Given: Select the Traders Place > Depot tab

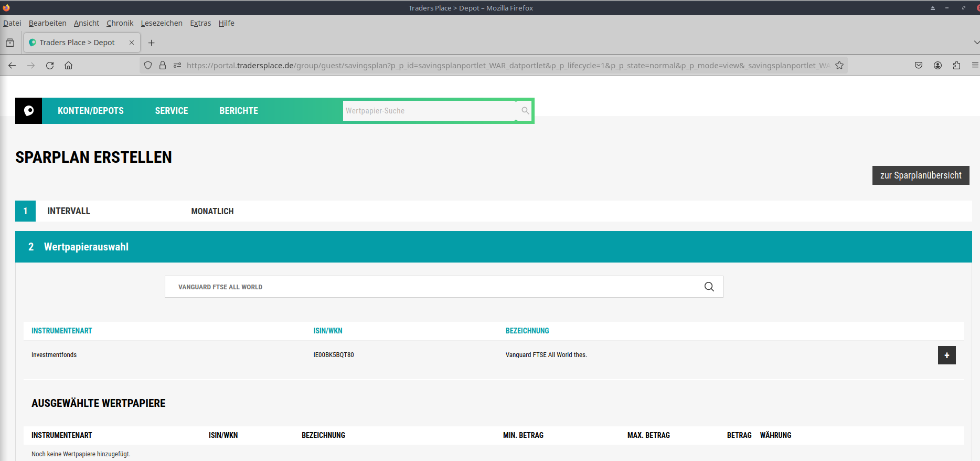Looking at the screenshot, I should click(82, 43).
